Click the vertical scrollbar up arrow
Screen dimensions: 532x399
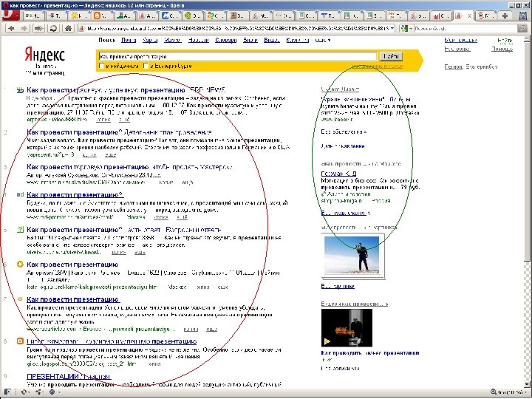click(527, 40)
